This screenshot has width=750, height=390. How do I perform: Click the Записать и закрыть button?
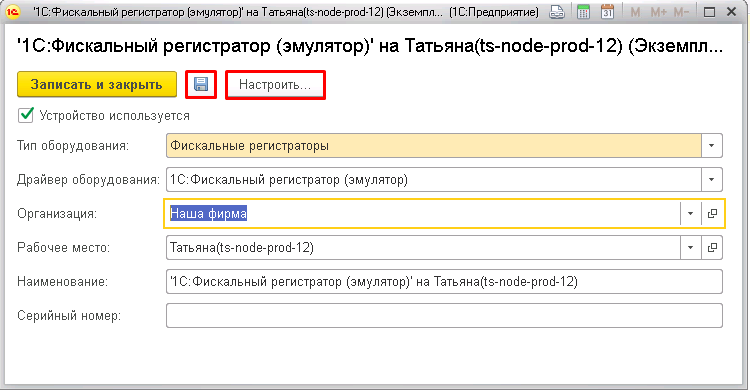[x=97, y=85]
